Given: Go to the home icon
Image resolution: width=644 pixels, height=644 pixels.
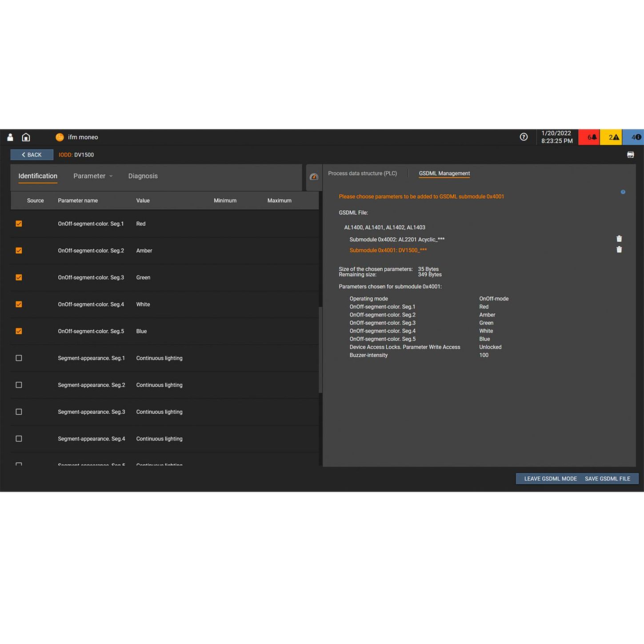Looking at the screenshot, I should pos(26,137).
